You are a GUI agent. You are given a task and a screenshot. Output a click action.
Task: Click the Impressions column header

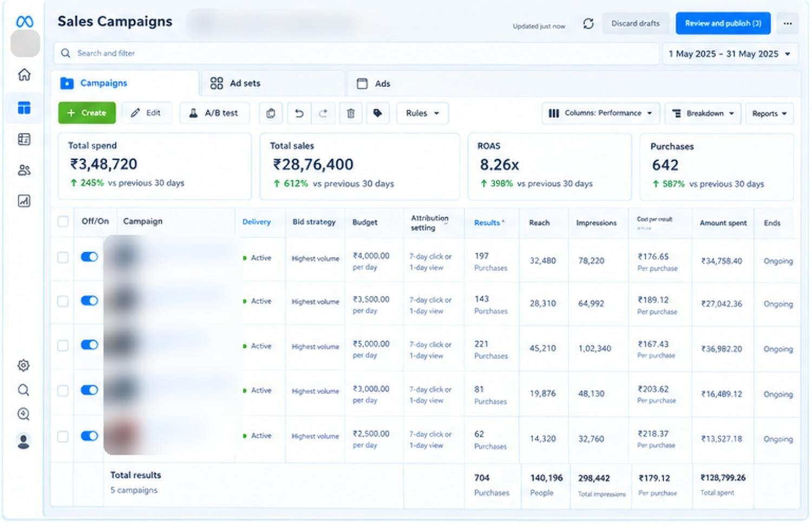(x=596, y=223)
